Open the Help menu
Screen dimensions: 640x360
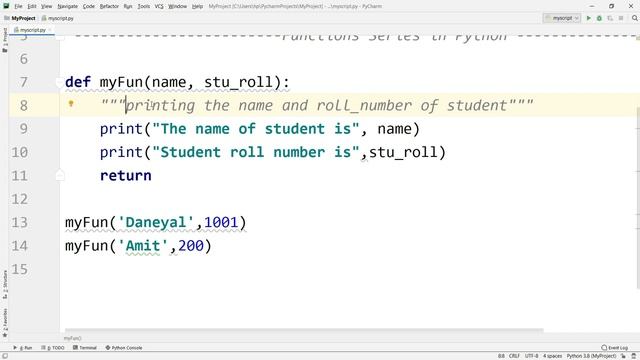(197, 6)
